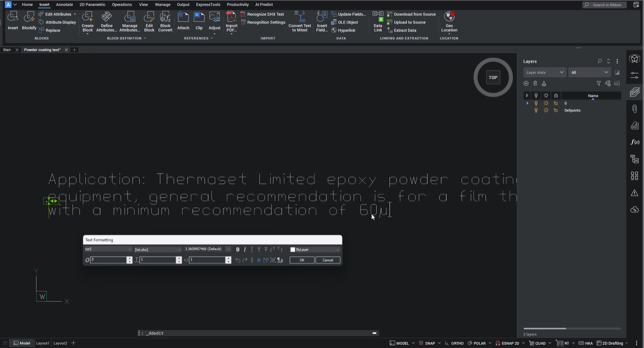Click OK in Text Formatting dialog
Screen dimensions: 644x348
click(x=302, y=260)
